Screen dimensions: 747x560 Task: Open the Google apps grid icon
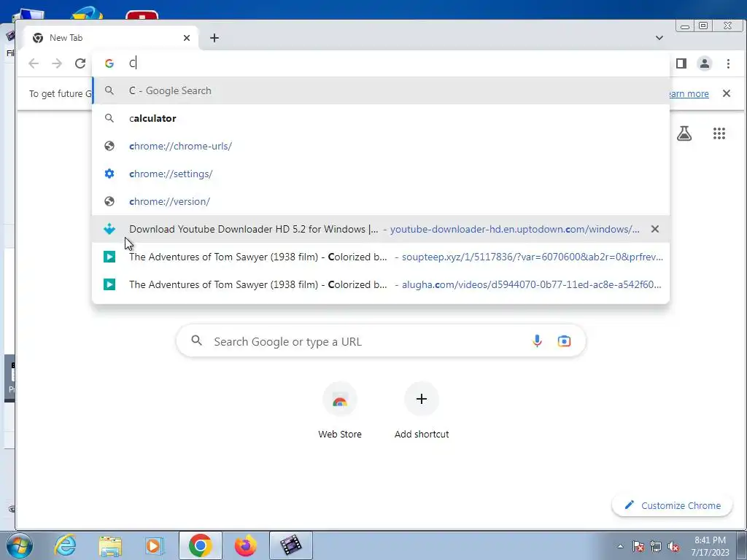coord(719,133)
